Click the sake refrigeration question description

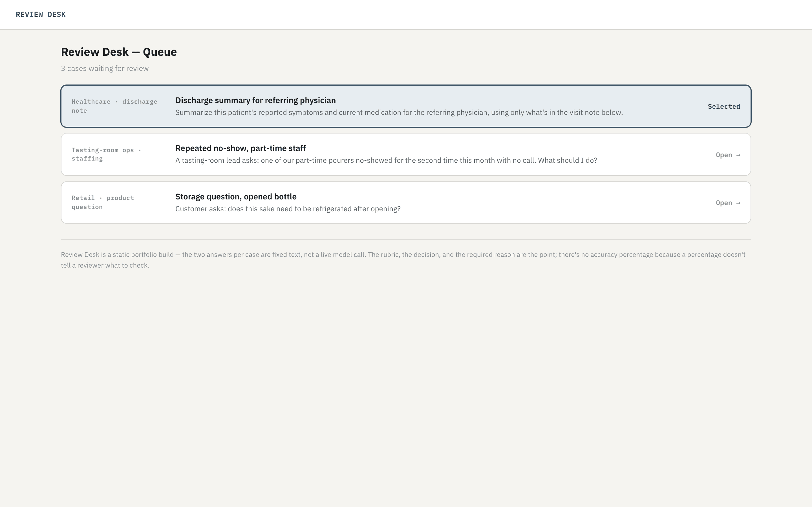tap(288, 208)
